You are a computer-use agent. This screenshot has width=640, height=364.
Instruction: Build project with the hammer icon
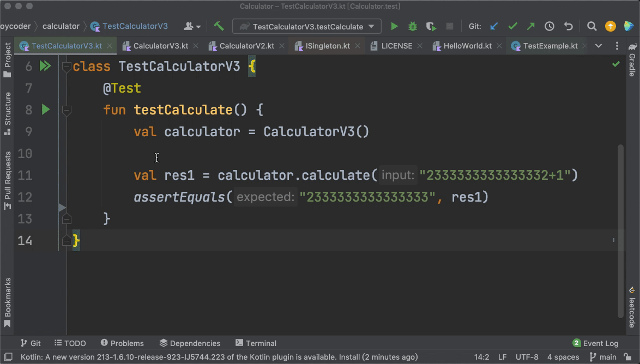[x=219, y=26]
